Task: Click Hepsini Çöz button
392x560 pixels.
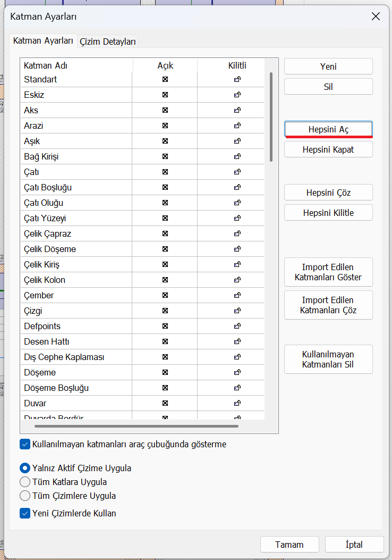Action: pos(328,193)
